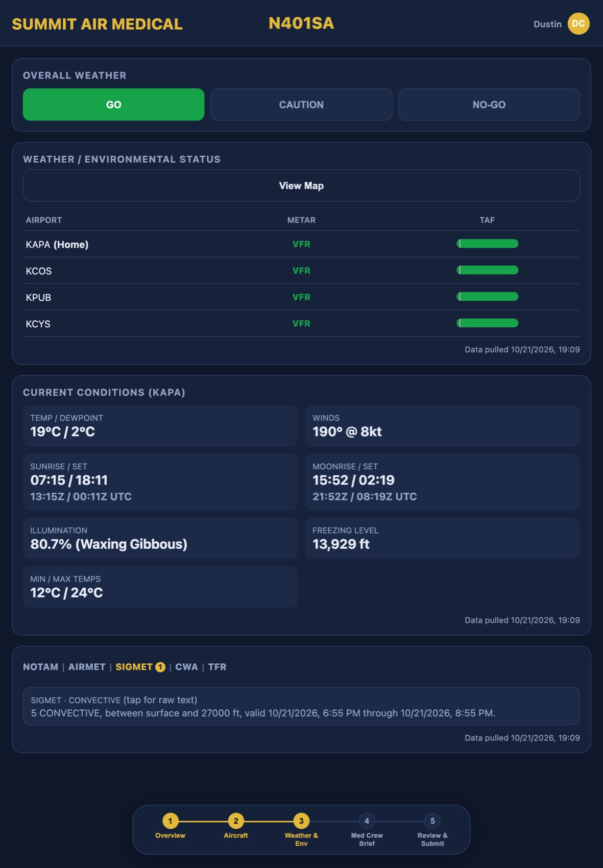Viewport: 603px width, 868px height.
Task: Click the KAPA VFR METAR status
Action: coord(301,244)
